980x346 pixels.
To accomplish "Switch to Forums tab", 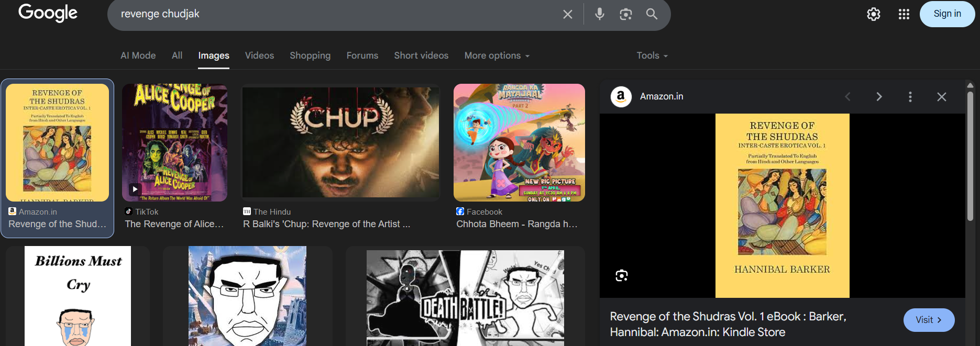I will 362,55.
